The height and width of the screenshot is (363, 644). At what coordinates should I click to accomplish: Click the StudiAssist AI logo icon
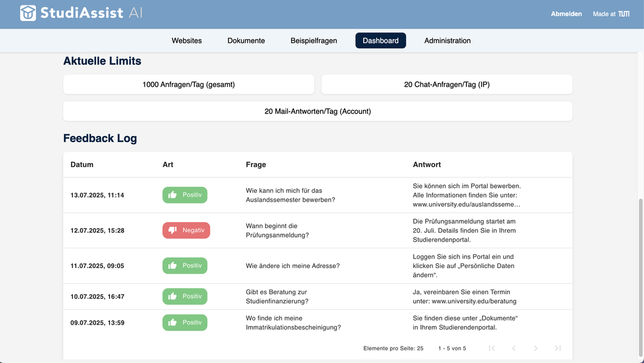click(28, 12)
